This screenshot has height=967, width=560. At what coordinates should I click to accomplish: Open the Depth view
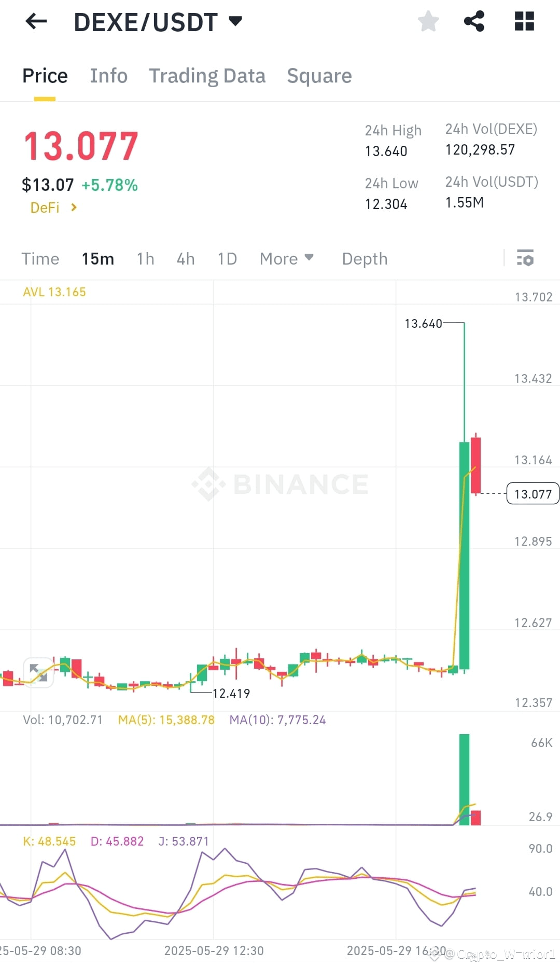364,258
